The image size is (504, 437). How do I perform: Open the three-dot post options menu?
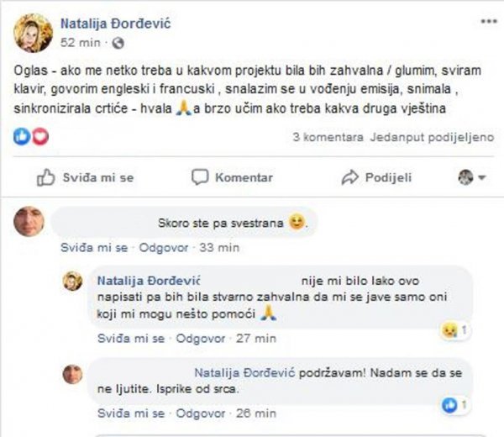pyautogui.click(x=489, y=22)
